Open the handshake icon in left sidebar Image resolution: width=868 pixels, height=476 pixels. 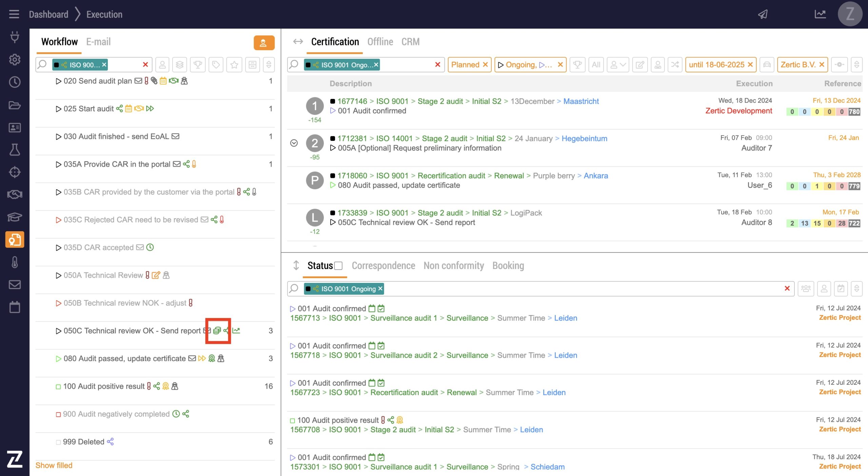(15, 194)
